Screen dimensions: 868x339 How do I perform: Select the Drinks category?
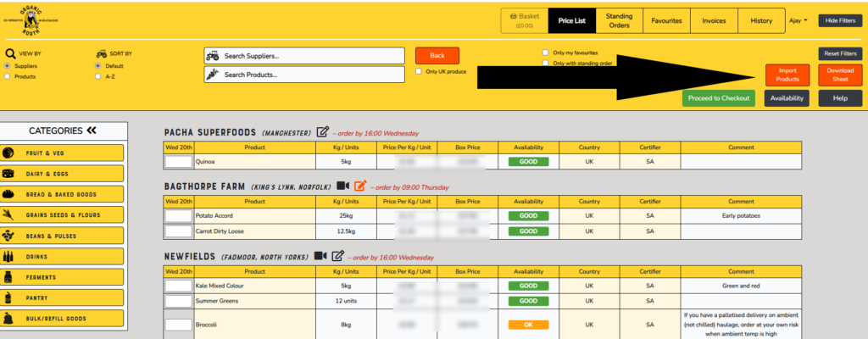(x=62, y=257)
